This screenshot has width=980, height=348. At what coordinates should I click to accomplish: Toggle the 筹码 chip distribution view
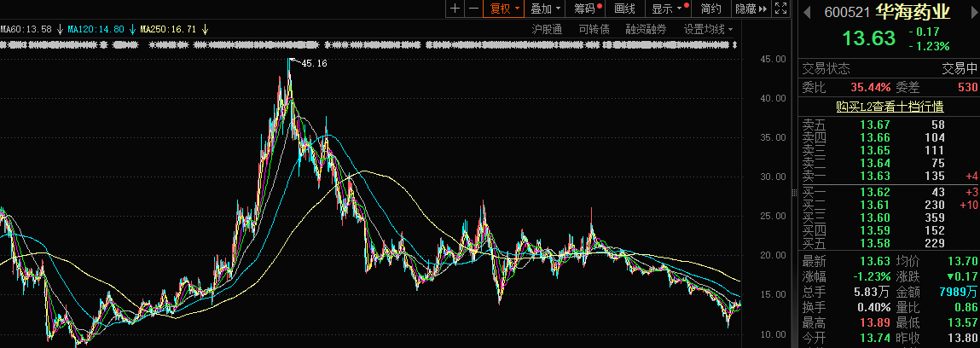tap(585, 9)
